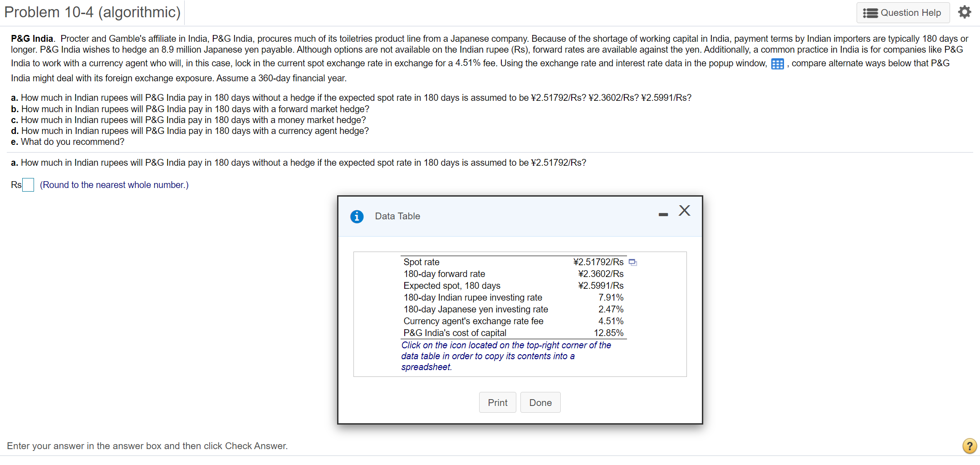Click 'Enter your answer in the answer box' instruction
Viewport: 980px width, 465px height.
[x=147, y=446]
